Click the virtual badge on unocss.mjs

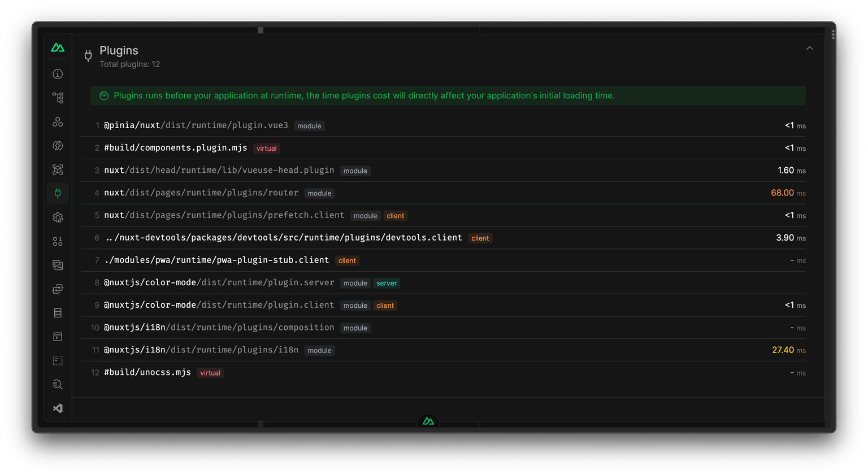(210, 373)
